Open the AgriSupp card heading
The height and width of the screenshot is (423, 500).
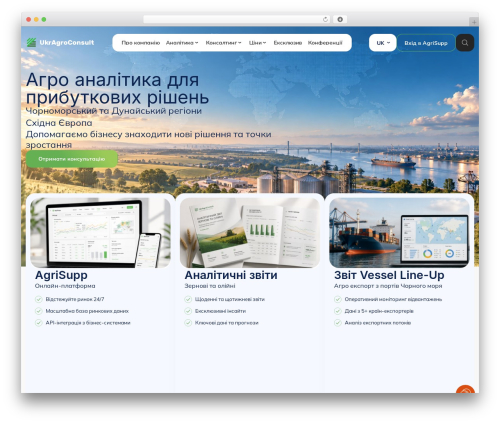coord(61,275)
